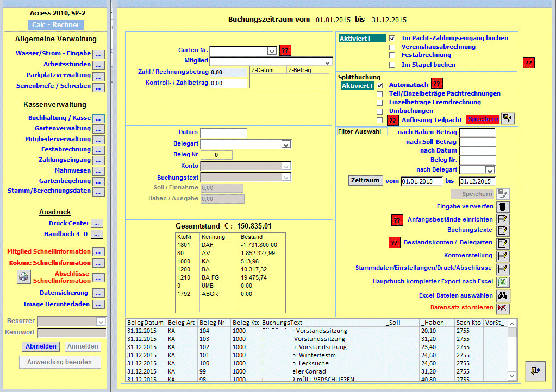Click the Datensatz stornieren delete icon
Screen dimensions: 556x392
[502, 308]
